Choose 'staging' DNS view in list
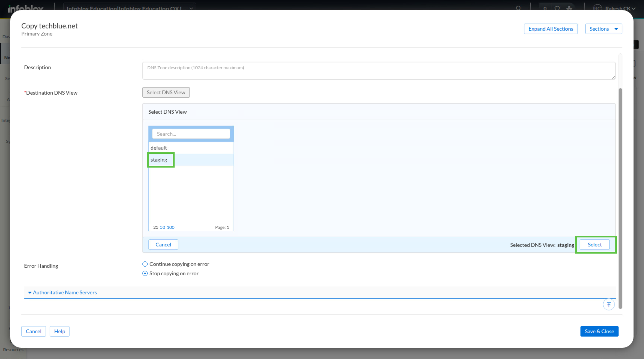Image resolution: width=644 pixels, height=359 pixels. (x=191, y=160)
